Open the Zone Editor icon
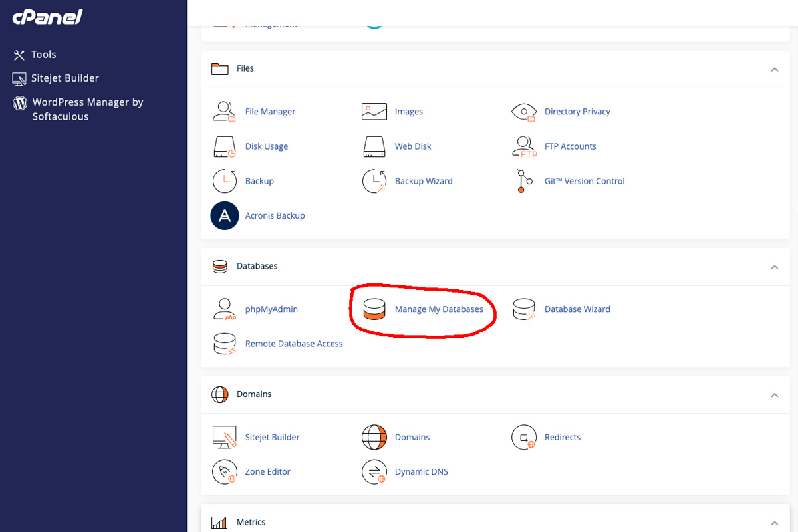This screenshot has height=532, width=798. 225,471
